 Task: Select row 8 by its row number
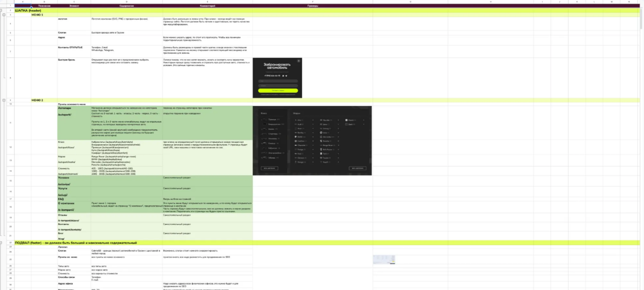tap(10, 78)
